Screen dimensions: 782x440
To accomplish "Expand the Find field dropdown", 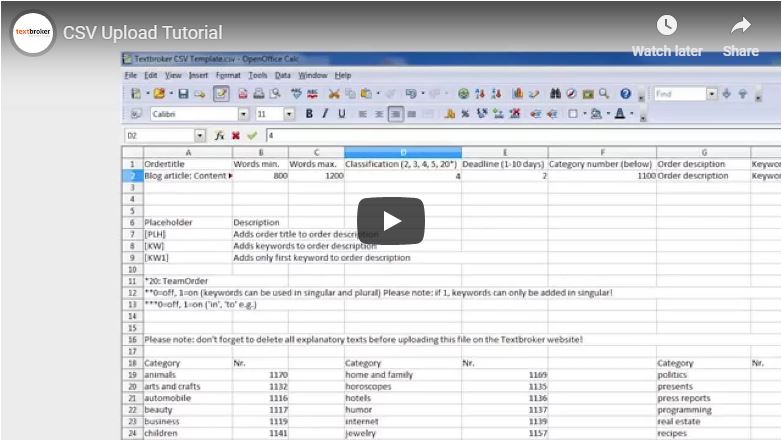I will click(712, 94).
